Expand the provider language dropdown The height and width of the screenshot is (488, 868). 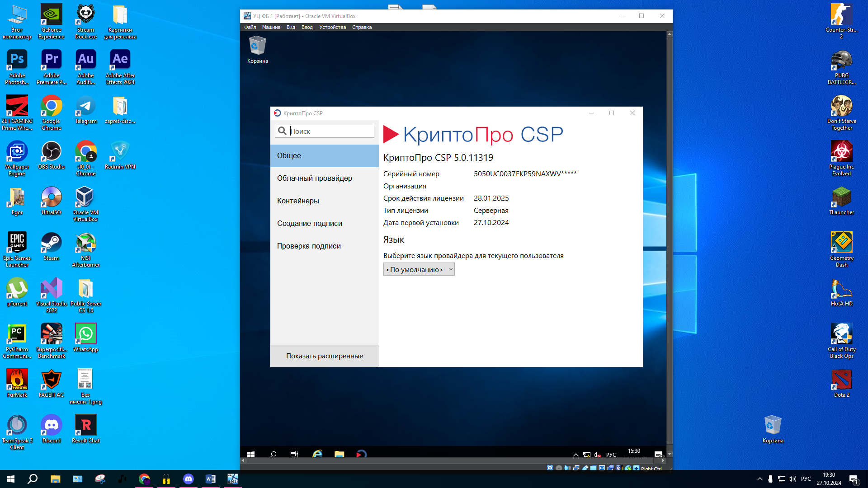pos(419,269)
